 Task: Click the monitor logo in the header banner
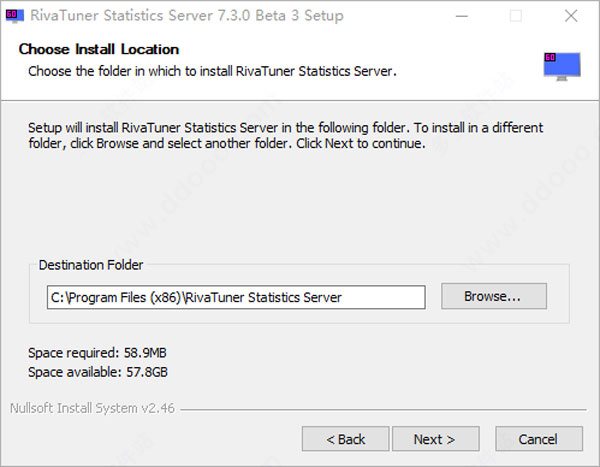click(x=562, y=66)
